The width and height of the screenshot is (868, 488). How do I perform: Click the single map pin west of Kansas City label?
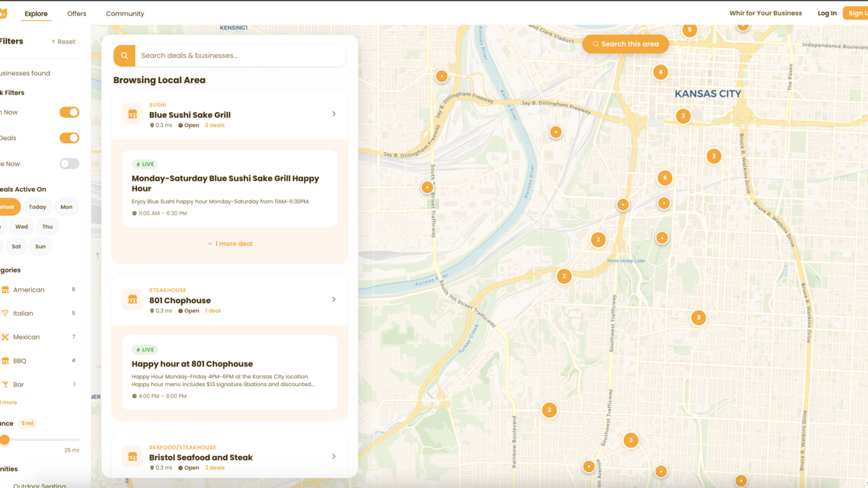556,132
